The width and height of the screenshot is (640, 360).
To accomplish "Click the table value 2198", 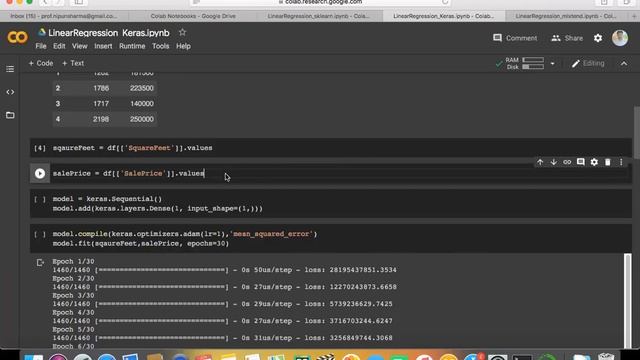I will [101, 119].
